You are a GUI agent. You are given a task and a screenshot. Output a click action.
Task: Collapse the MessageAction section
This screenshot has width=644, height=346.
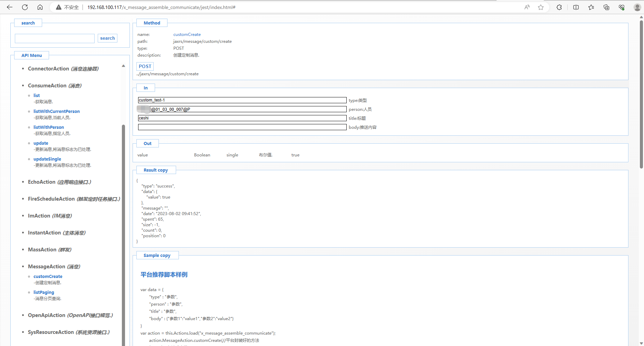[54, 267]
